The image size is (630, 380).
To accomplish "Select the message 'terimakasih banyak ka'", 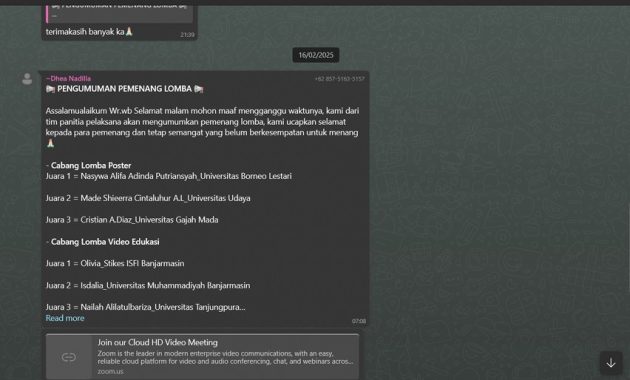I will pyautogui.click(x=89, y=31).
